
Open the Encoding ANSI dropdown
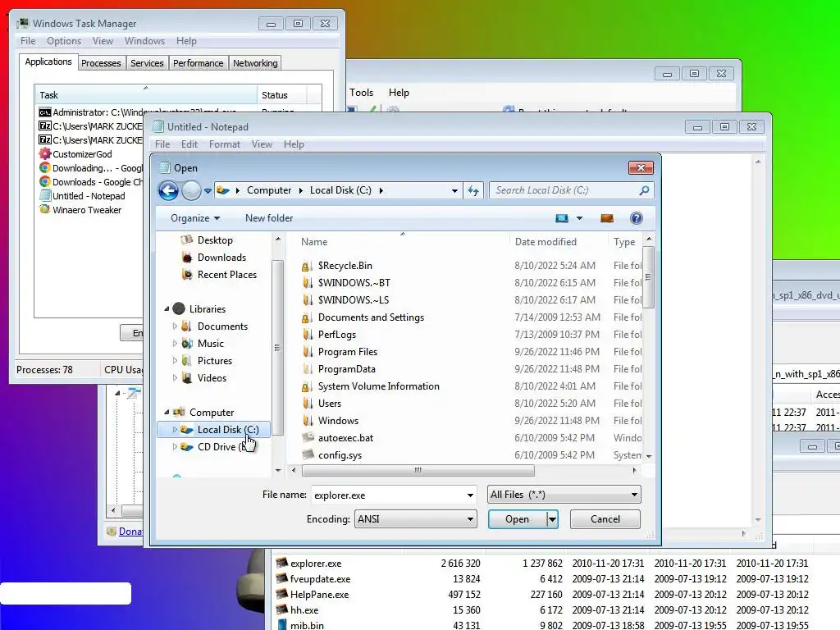click(470, 519)
